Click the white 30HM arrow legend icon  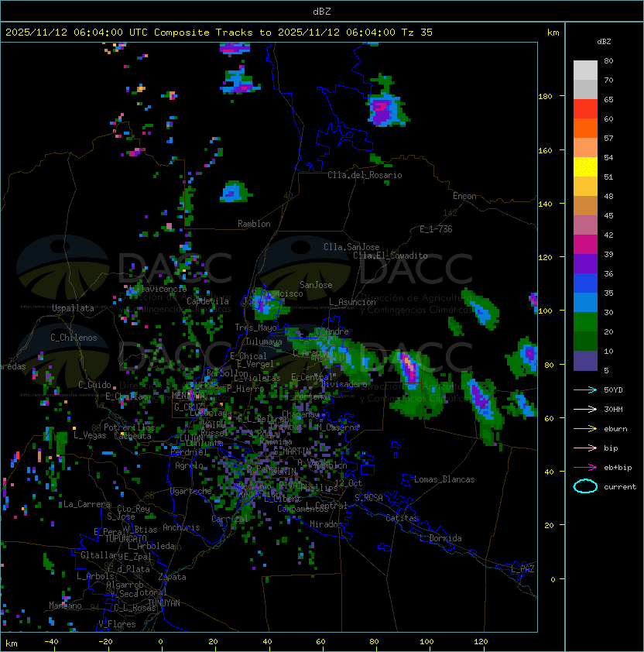pos(585,409)
